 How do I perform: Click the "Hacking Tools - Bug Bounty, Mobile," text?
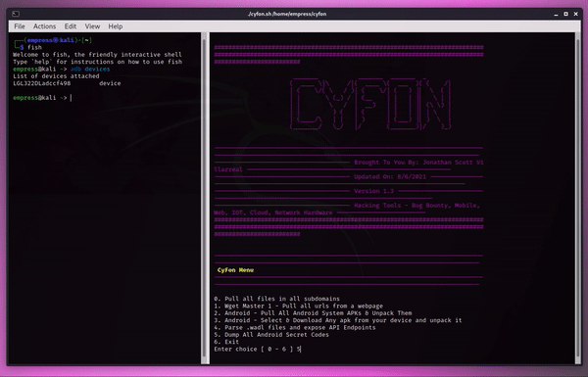(x=416, y=206)
